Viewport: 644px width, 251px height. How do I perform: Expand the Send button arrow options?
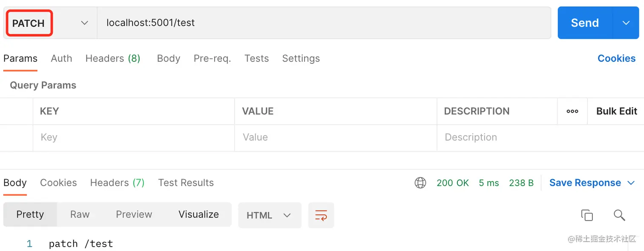(626, 23)
